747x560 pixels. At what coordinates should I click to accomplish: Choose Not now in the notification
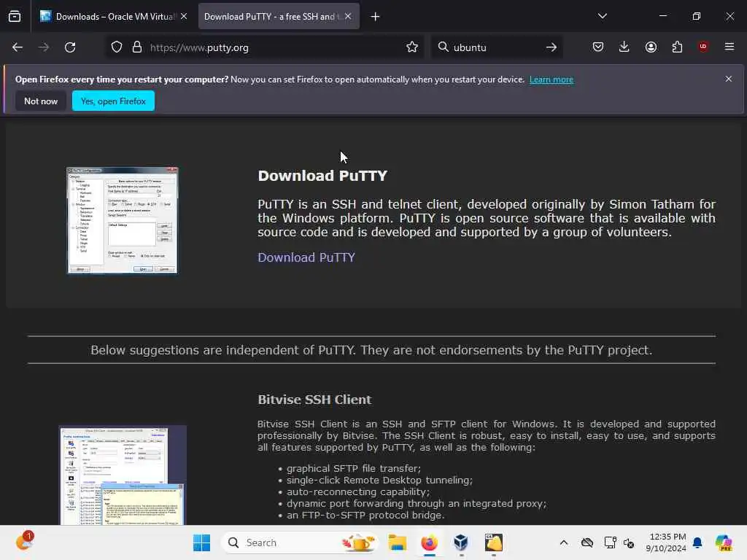[x=41, y=101]
